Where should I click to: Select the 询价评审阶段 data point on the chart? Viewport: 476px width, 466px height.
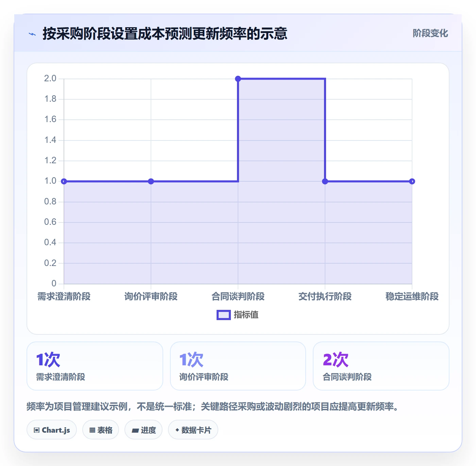[x=151, y=181]
